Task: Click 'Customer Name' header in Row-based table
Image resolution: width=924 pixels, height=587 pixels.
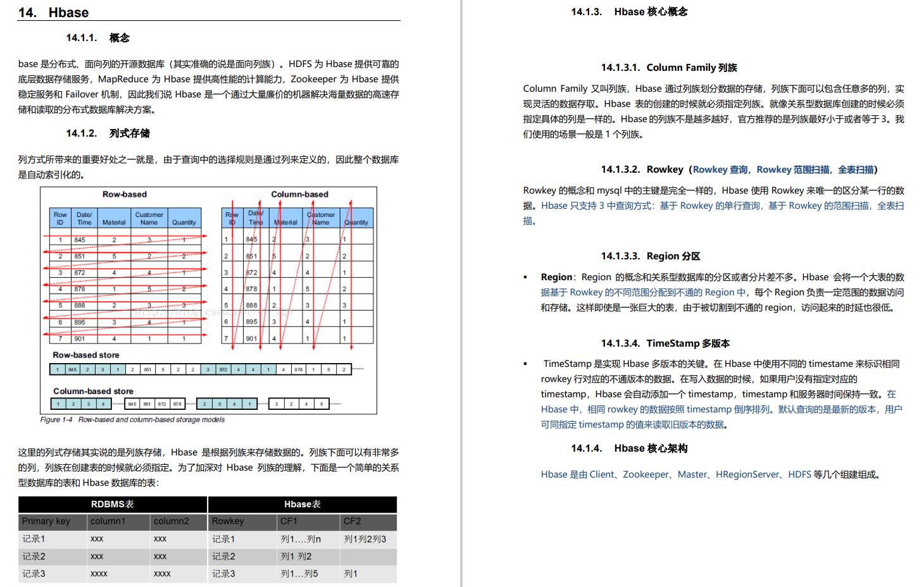Action: [149, 218]
